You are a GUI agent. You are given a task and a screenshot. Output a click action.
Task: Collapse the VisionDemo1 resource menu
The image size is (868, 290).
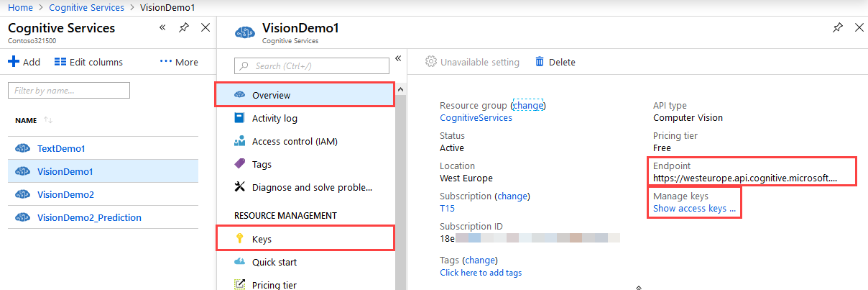coord(398,59)
